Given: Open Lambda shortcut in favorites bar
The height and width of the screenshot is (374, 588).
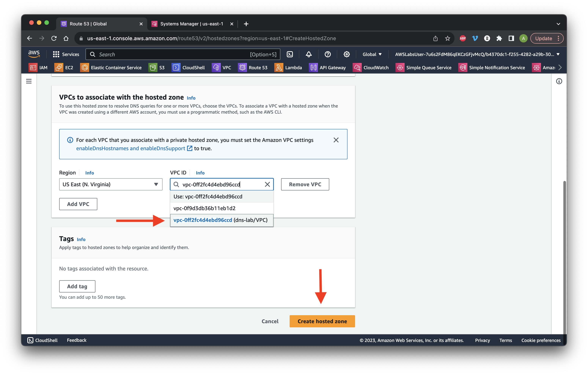Looking at the screenshot, I should click(288, 68).
